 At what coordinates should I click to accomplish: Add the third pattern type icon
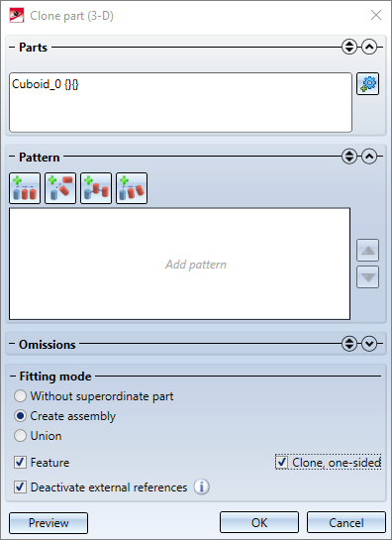point(96,188)
